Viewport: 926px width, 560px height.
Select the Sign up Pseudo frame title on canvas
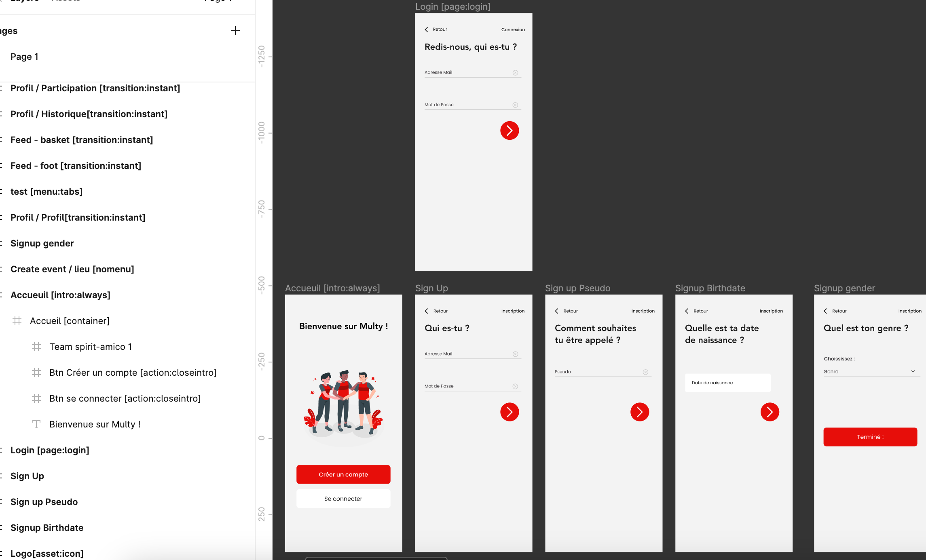[x=577, y=288]
